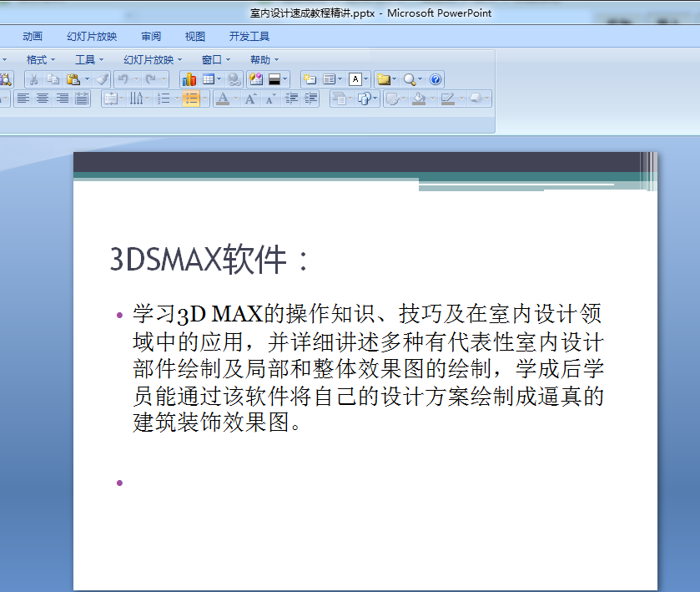This screenshot has height=592, width=700.
Task: Click the Insert Table grid icon
Action: coord(209,79)
